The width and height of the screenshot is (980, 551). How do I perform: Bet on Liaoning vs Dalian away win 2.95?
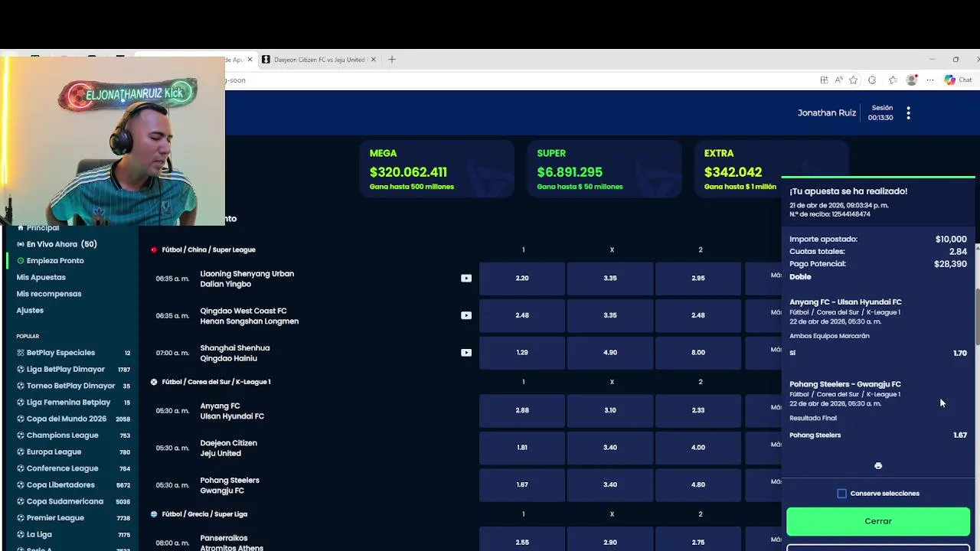point(698,279)
